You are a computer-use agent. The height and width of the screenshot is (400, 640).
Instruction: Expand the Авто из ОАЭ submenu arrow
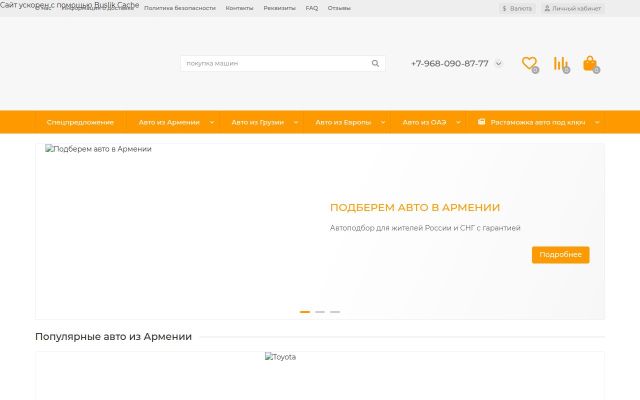pos(458,122)
